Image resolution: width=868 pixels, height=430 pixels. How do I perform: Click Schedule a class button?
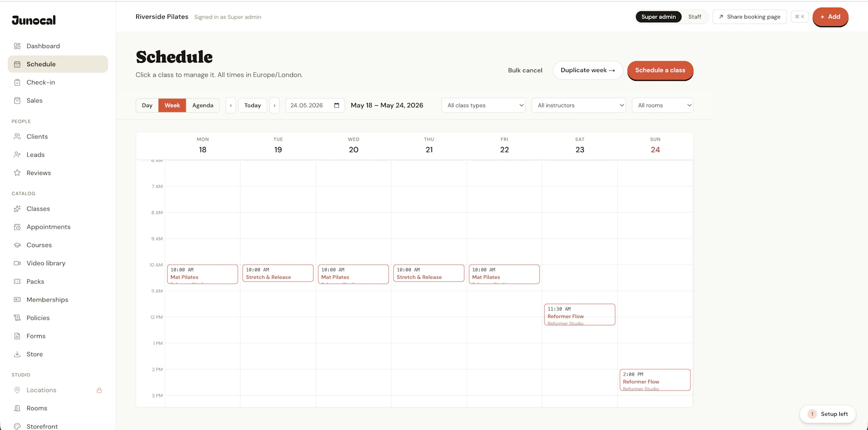point(660,70)
